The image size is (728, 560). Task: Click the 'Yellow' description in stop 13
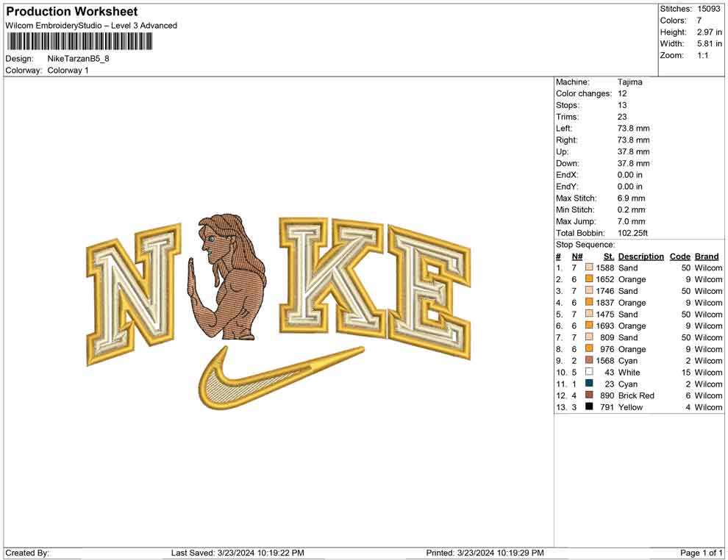point(630,407)
